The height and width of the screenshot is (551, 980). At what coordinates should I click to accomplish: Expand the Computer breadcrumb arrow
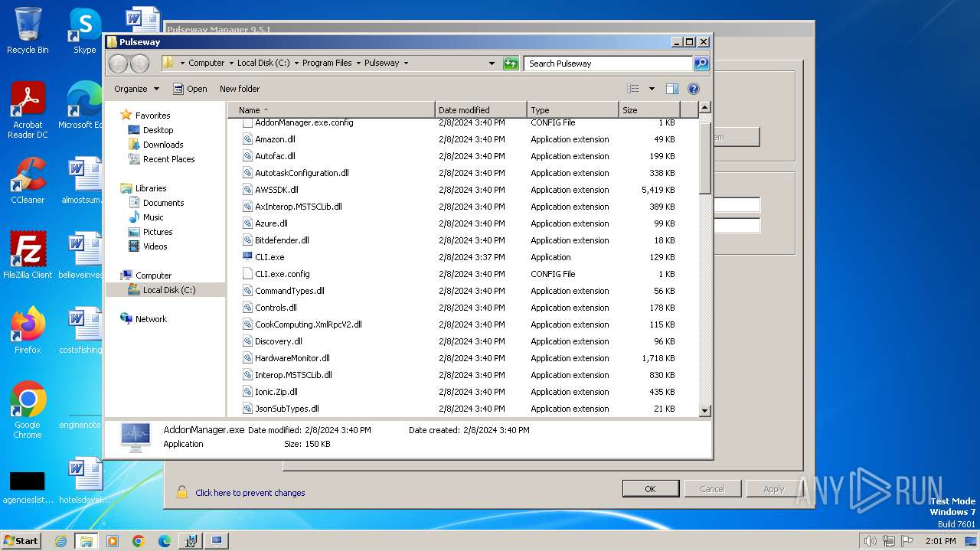[230, 64]
